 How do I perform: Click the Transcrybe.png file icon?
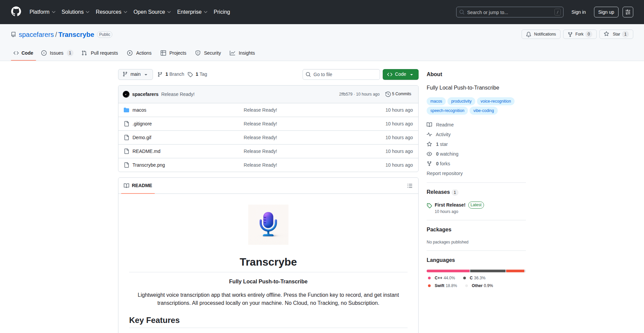coord(126,165)
